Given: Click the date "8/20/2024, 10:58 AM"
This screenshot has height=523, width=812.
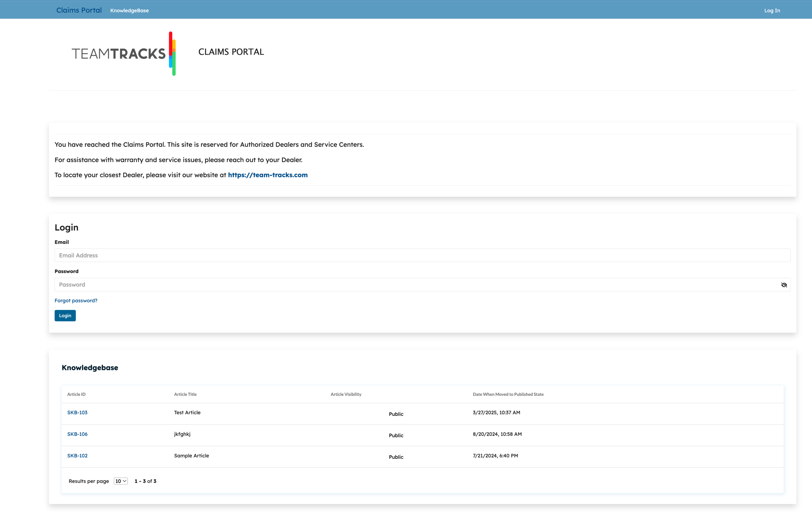Looking at the screenshot, I should 497,434.
